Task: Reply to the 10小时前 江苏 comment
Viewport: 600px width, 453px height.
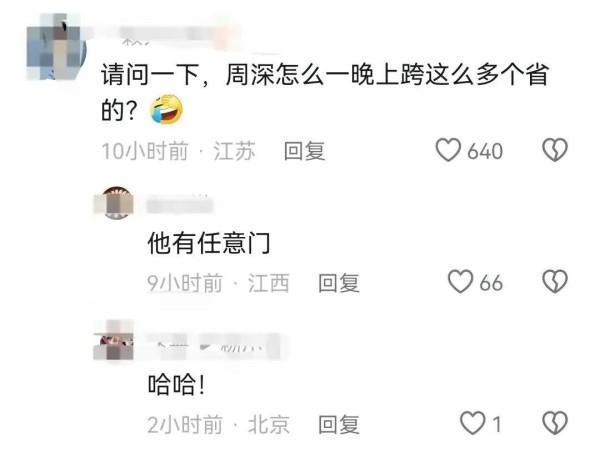Action: coord(305,151)
